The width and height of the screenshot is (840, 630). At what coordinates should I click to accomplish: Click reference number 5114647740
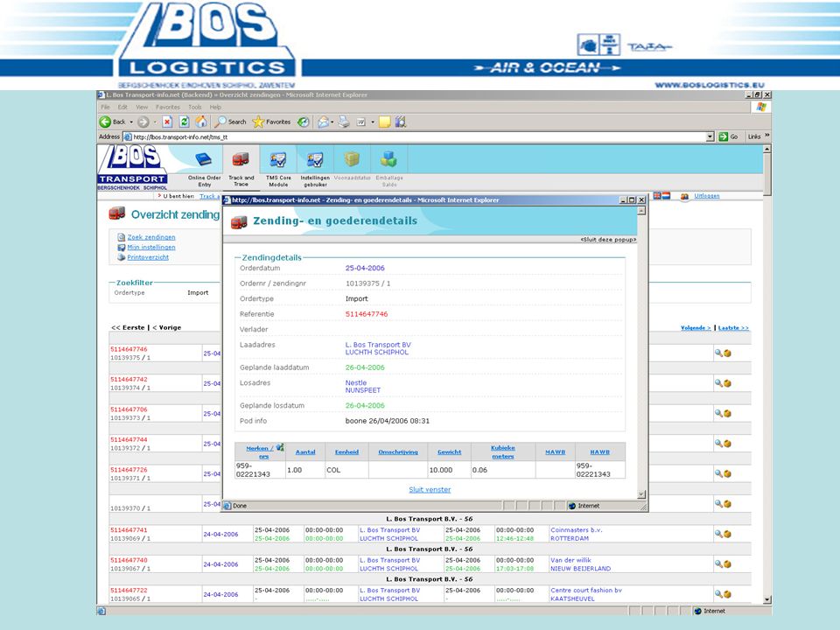(x=129, y=560)
